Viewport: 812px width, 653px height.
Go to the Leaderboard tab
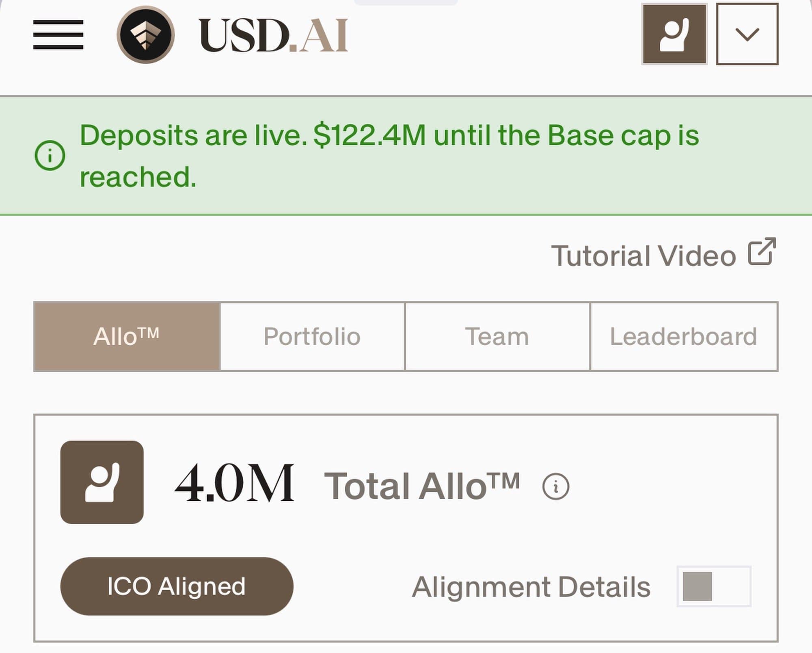pos(684,337)
